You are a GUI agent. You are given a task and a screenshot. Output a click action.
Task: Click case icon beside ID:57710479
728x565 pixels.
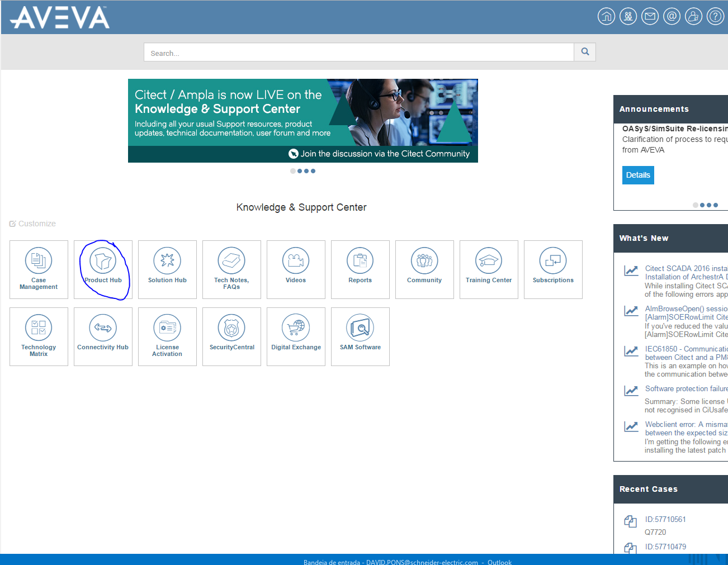(x=630, y=548)
